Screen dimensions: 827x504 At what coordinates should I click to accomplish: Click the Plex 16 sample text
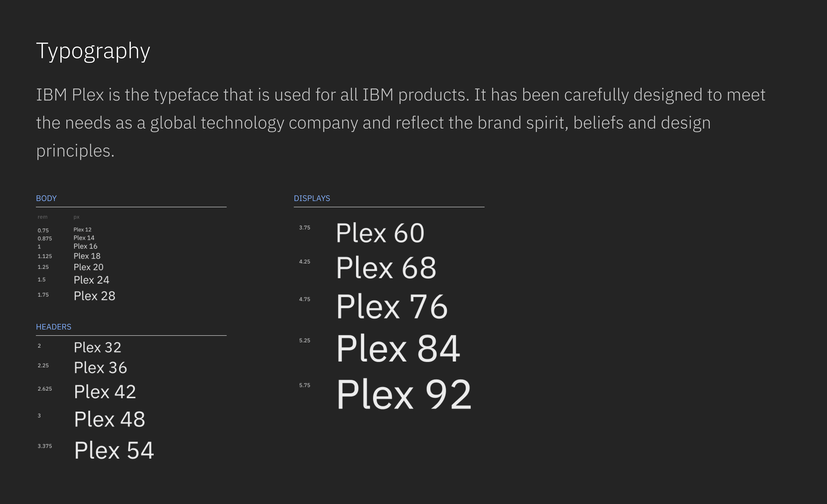tap(86, 246)
